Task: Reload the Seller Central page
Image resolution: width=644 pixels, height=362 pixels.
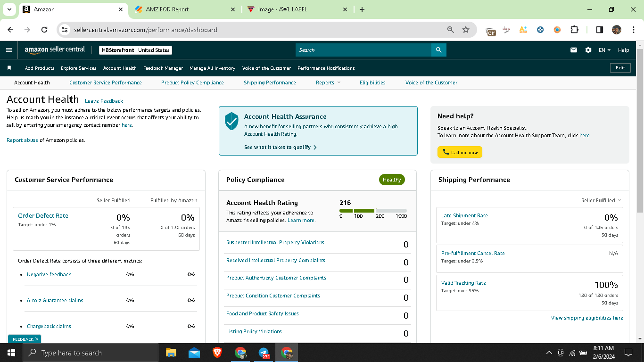Action: [x=44, y=30]
